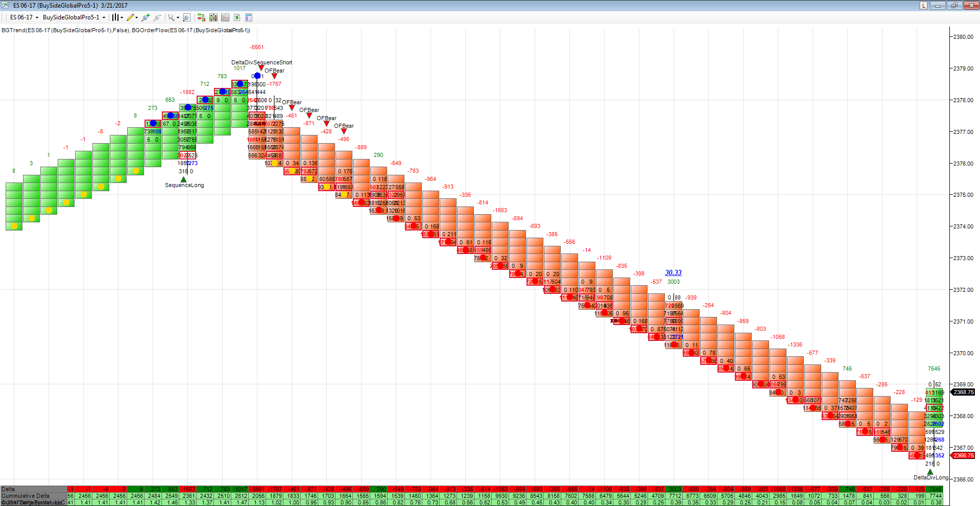Click the blue 30.33 ratio link
The height and width of the screenshot is (506, 980).
(673, 272)
